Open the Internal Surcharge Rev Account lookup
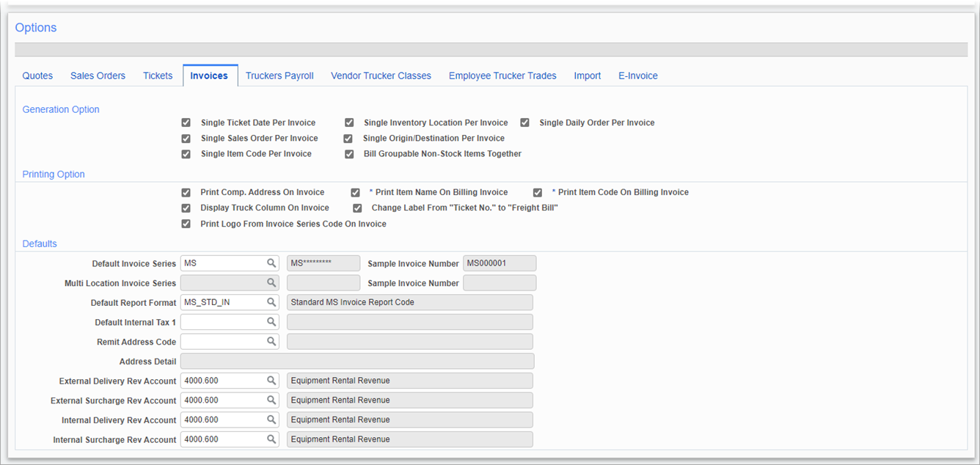 click(271, 439)
